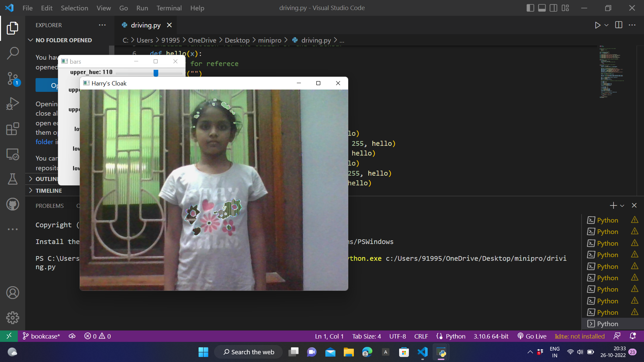Toggle panel visibility layout button

click(x=542, y=8)
